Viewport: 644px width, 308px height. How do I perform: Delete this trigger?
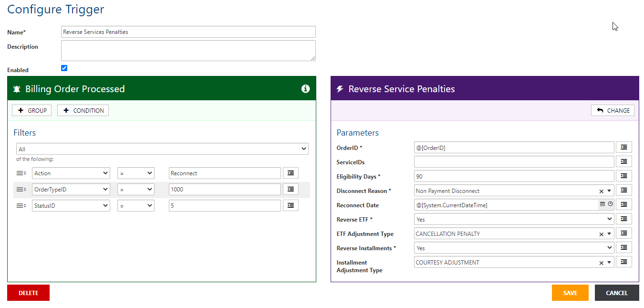coord(28,292)
